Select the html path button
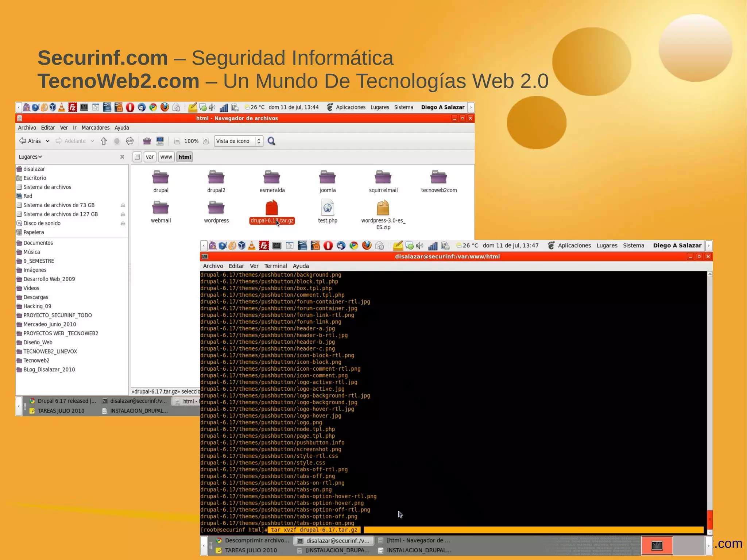Image resolution: width=747 pixels, height=560 pixels. 185,157
